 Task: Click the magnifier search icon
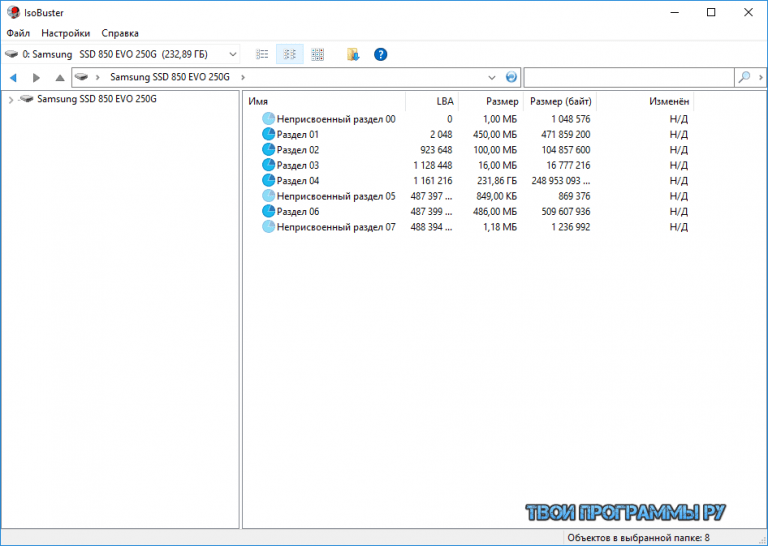pos(744,77)
